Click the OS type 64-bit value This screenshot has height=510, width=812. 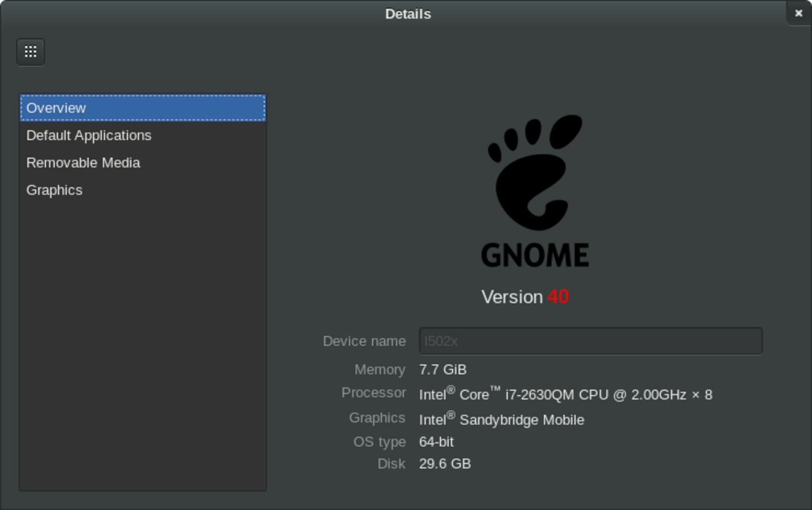436,442
